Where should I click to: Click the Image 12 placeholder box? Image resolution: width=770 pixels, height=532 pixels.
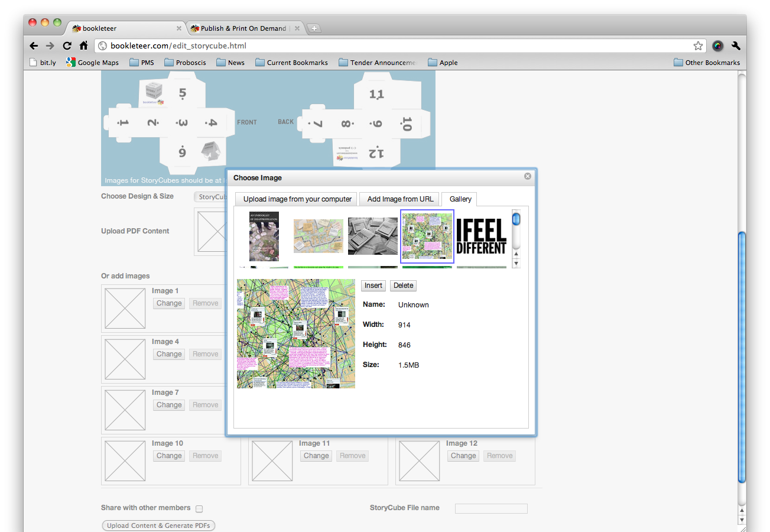420,461
